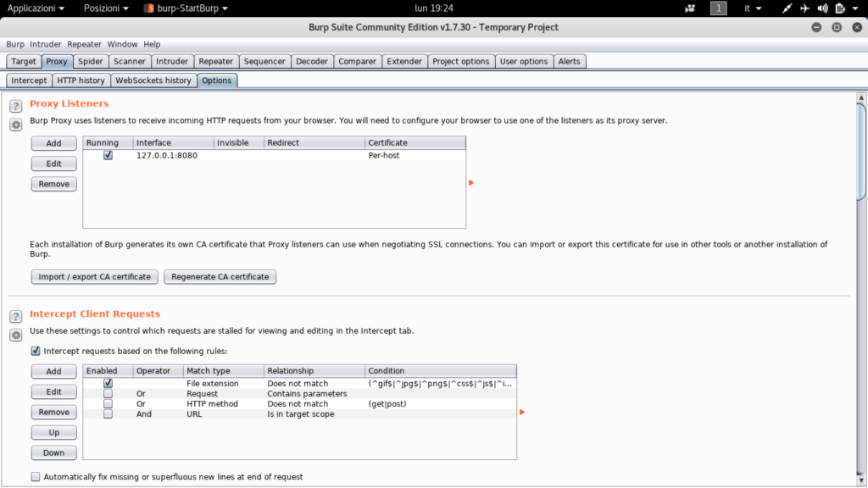Click the video camera recorder icon in top bar
Viewport: 868px width, 488px height.
(x=690, y=8)
